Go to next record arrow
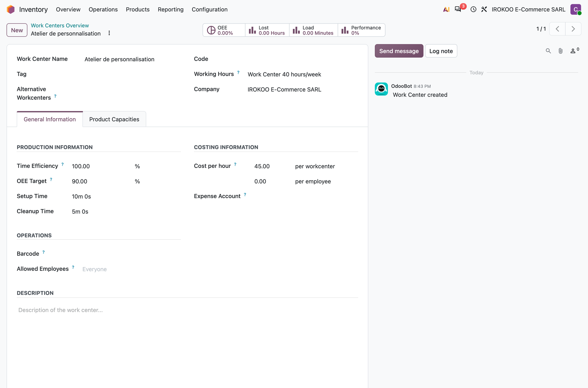Viewport: 588px width, 388px height. pyautogui.click(x=573, y=29)
